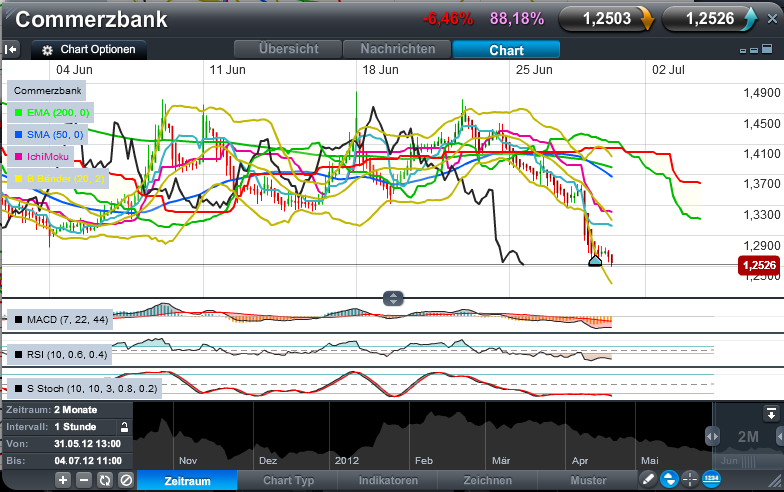784x492 pixels.
Task: Minimize chart panel via small window icon
Action: click(743, 50)
